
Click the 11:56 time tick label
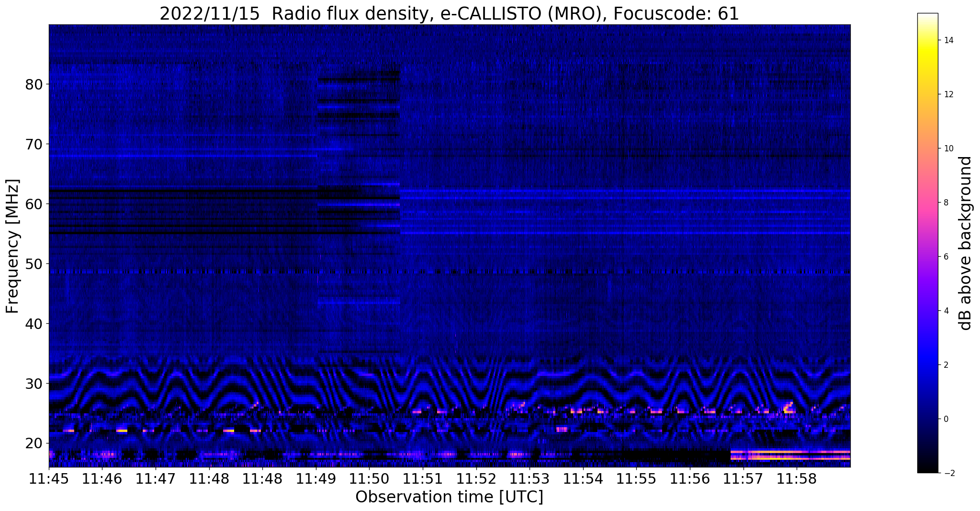coord(689,479)
